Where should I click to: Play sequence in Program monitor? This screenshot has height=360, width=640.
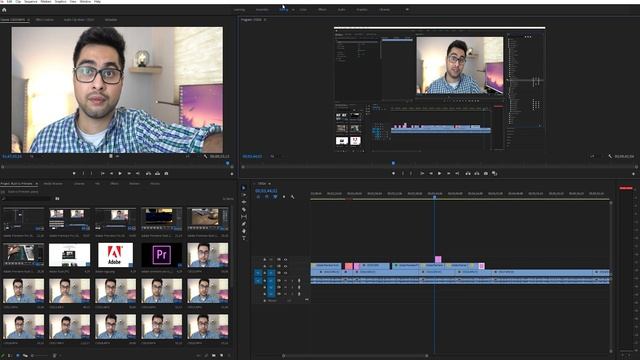440,173
